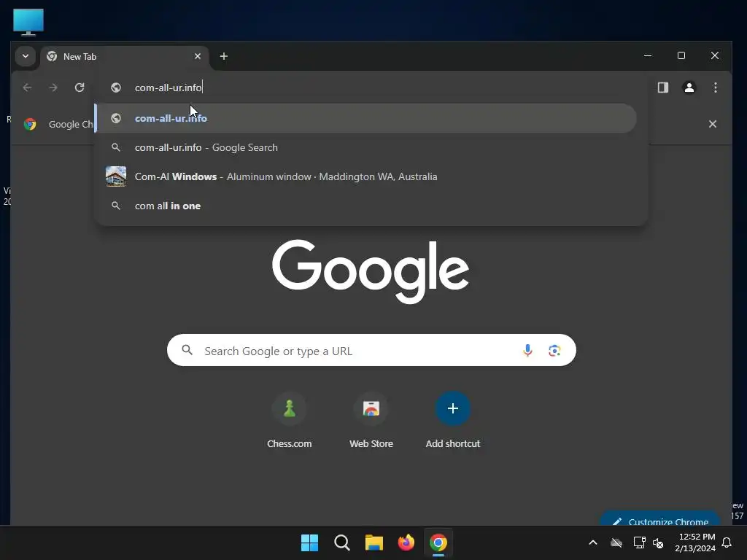Open Windows taskbar search

(x=342, y=542)
